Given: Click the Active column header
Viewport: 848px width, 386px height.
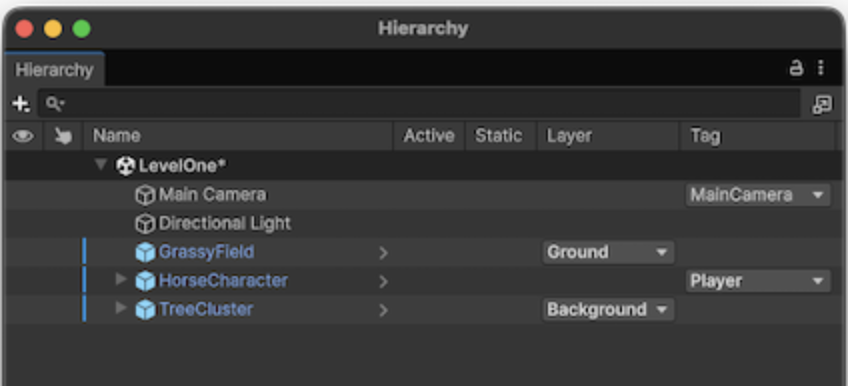Looking at the screenshot, I should pos(429,136).
